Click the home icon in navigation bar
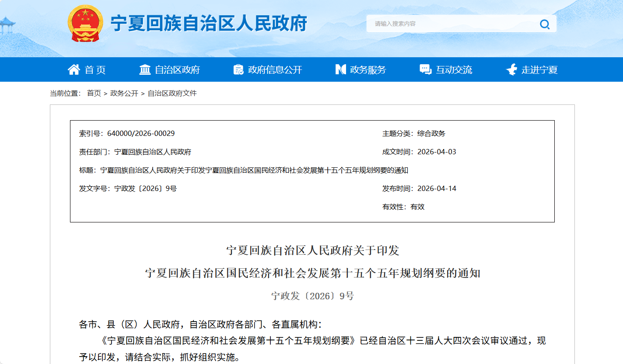This screenshot has width=623, height=364. pos(74,69)
